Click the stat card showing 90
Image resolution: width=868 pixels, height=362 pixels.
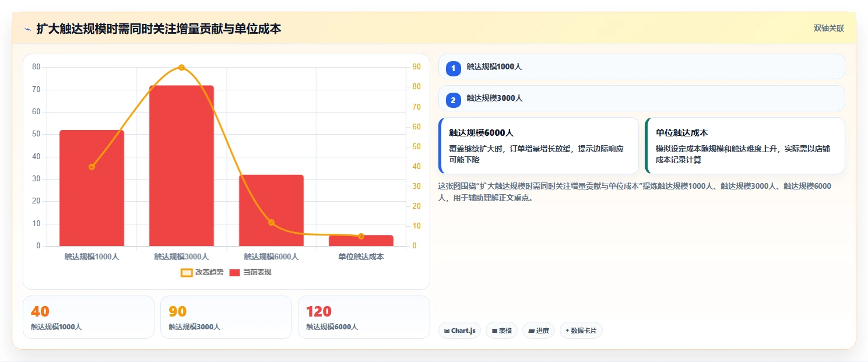(x=226, y=317)
